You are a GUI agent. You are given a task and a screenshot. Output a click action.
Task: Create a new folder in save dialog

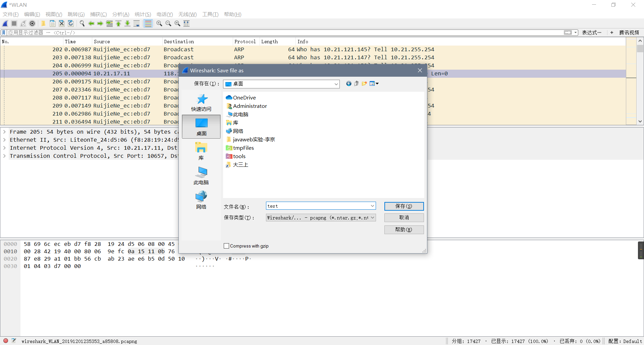(364, 84)
